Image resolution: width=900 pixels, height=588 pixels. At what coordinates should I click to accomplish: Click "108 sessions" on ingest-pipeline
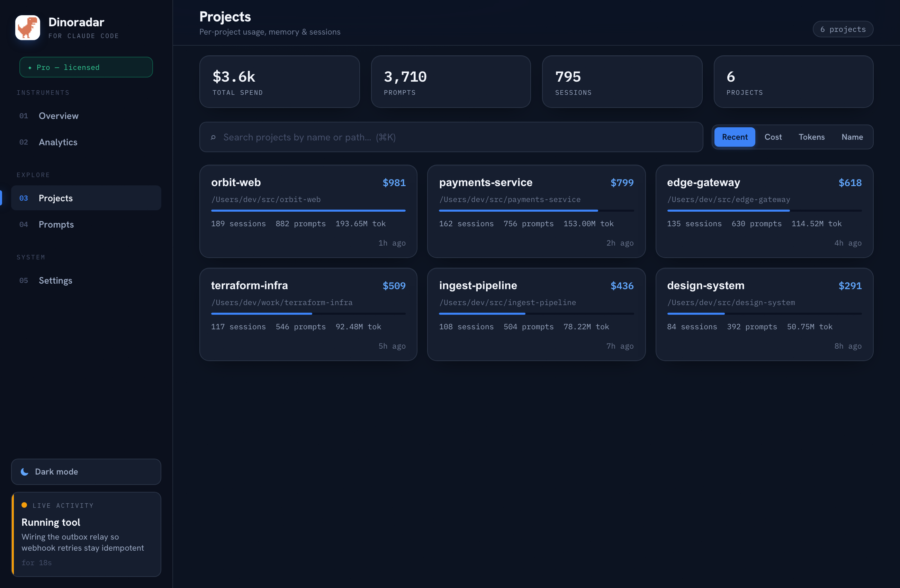tap(466, 327)
